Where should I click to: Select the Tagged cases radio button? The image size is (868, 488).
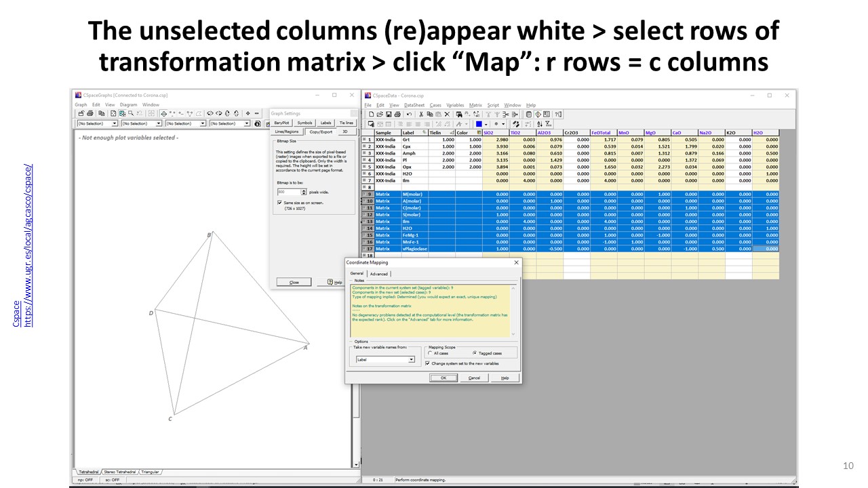474,353
